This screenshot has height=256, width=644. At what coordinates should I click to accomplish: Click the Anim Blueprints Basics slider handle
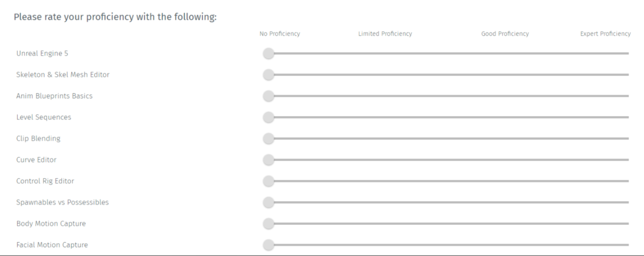tap(268, 96)
